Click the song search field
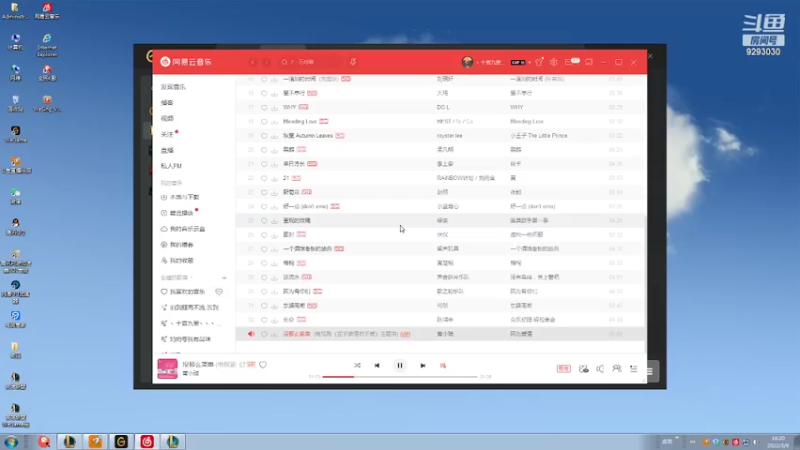The width and height of the screenshot is (800, 450). 309,62
